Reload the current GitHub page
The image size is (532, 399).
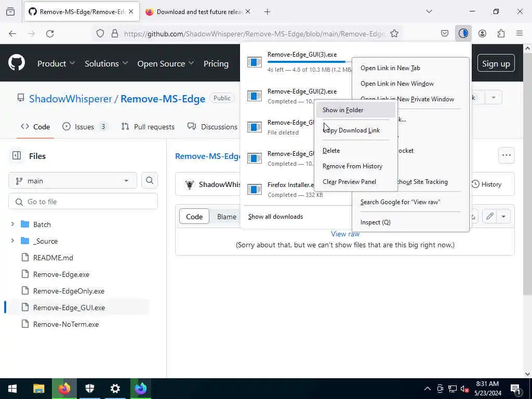click(x=50, y=34)
